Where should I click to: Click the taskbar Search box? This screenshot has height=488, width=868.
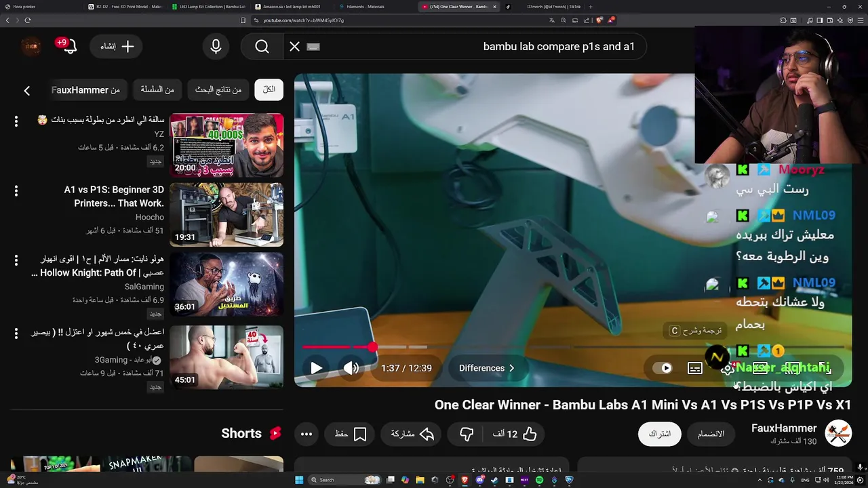pyautogui.click(x=344, y=480)
